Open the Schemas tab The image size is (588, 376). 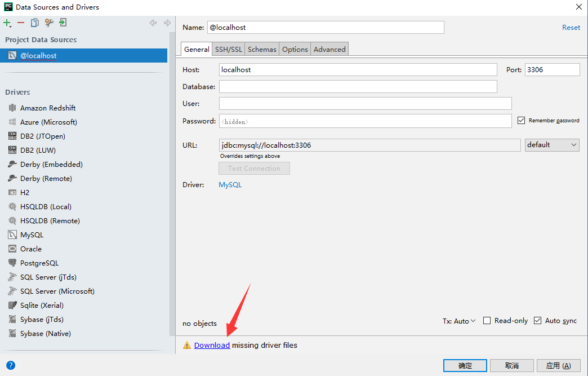click(x=262, y=49)
